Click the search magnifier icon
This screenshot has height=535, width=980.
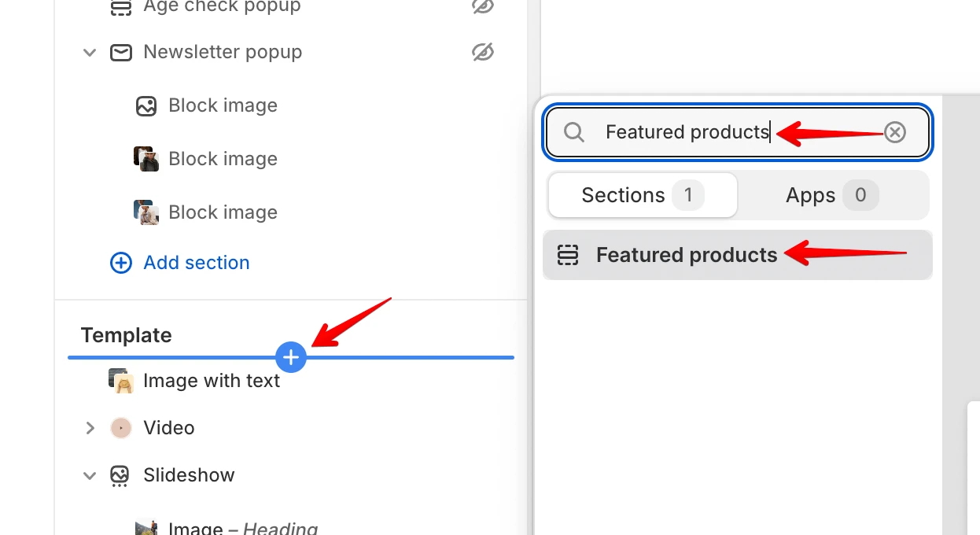pos(574,132)
